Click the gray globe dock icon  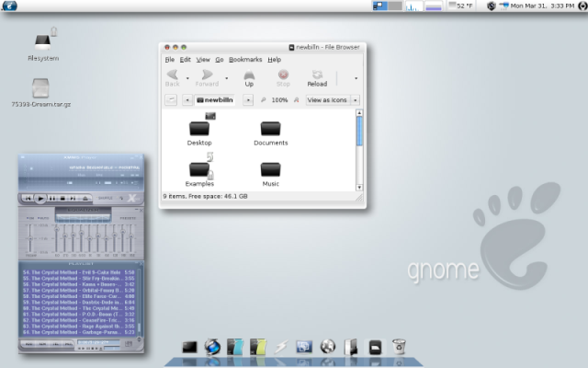pyautogui.click(x=328, y=346)
